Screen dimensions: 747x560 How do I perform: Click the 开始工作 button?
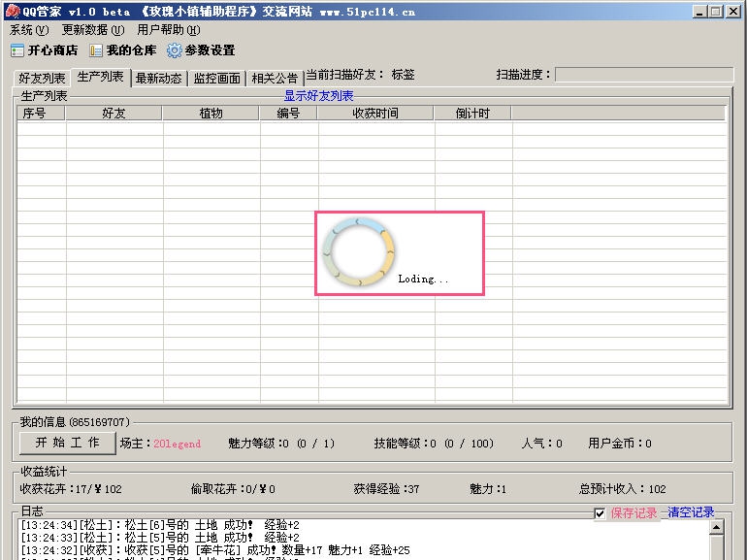pyautogui.click(x=68, y=443)
